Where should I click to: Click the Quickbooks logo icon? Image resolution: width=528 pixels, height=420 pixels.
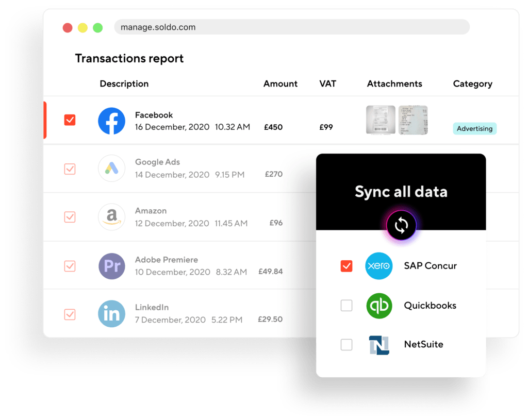click(x=379, y=306)
